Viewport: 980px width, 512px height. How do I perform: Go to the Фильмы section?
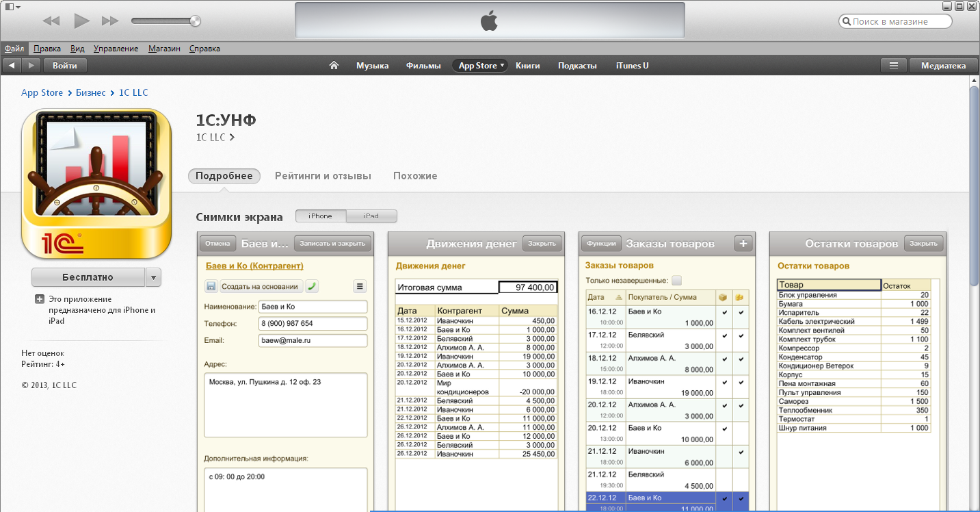(x=423, y=66)
